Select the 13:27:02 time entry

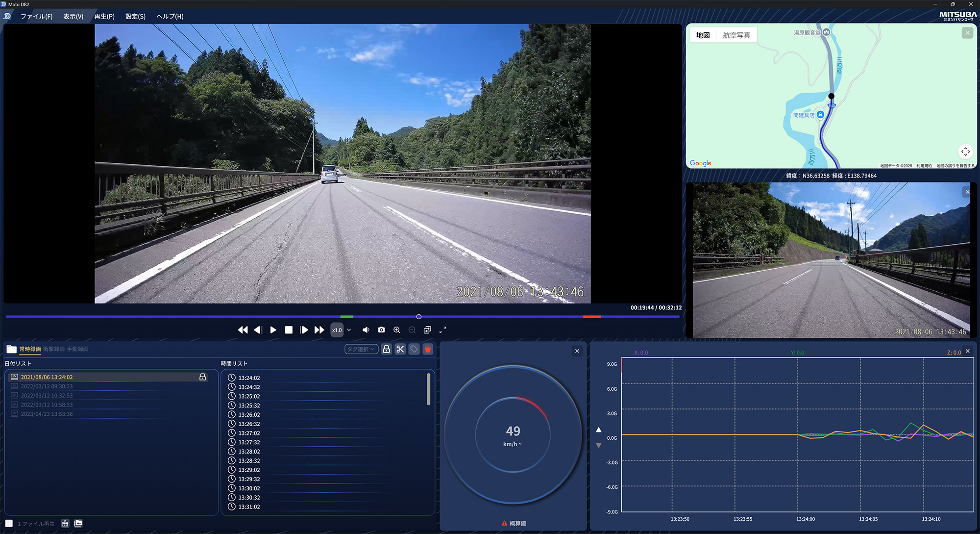(x=249, y=433)
